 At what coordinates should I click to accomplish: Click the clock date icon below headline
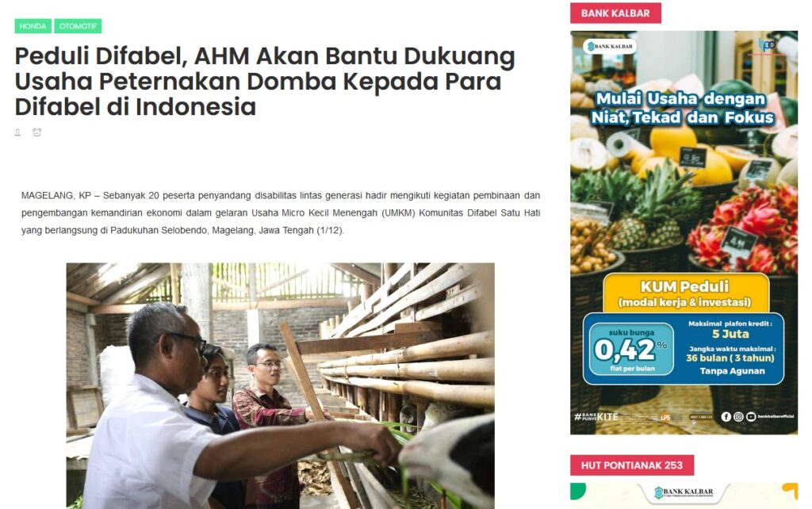(x=37, y=132)
